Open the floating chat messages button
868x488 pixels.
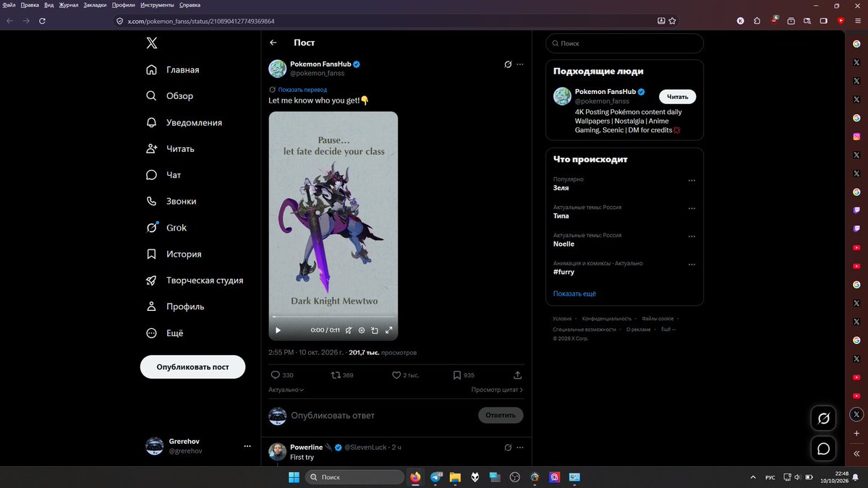(823, 449)
